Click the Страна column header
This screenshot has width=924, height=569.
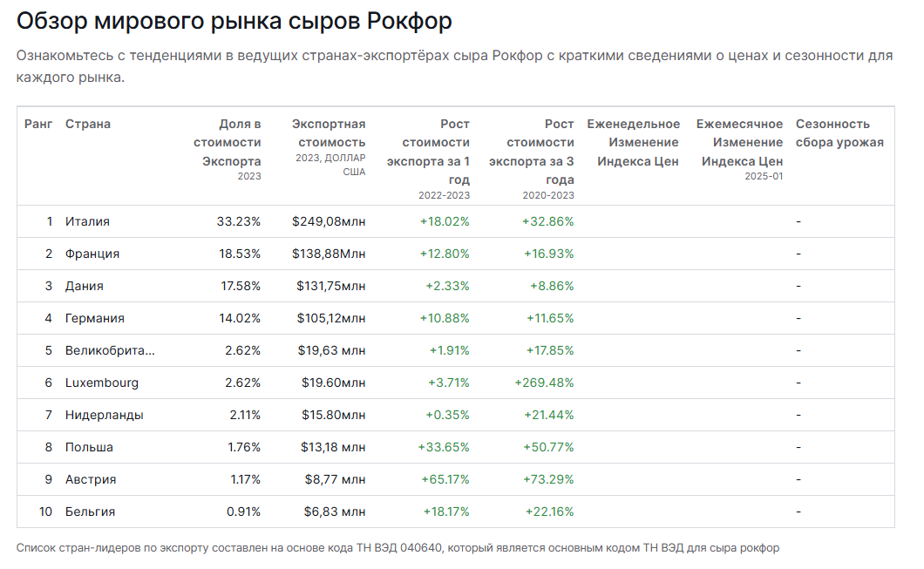point(88,125)
